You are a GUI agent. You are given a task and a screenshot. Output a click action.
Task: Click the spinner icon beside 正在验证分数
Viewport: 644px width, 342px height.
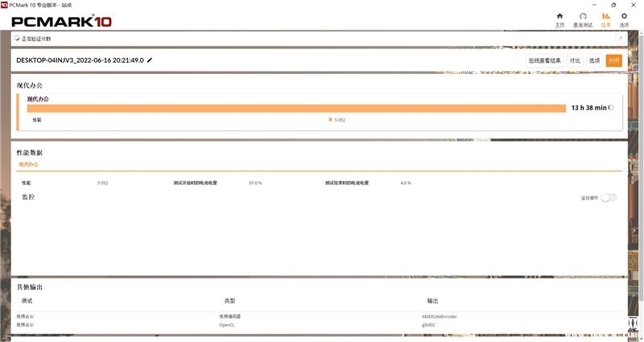(x=17, y=38)
